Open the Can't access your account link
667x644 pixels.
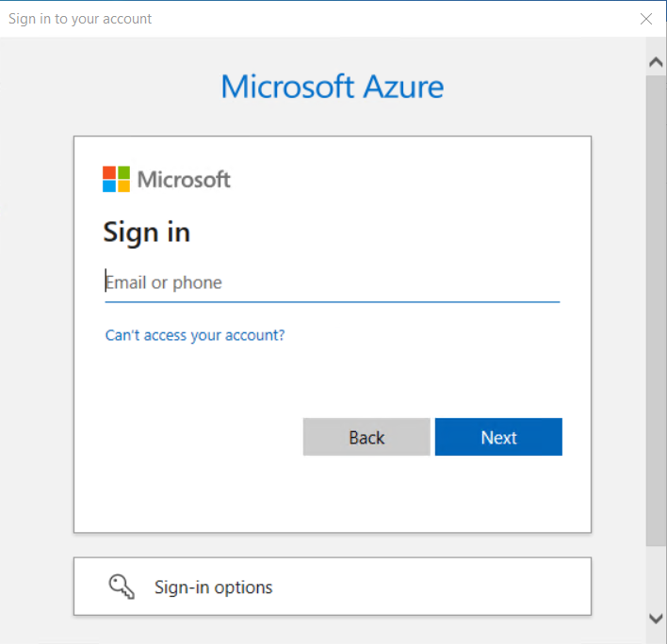point(195,335)
